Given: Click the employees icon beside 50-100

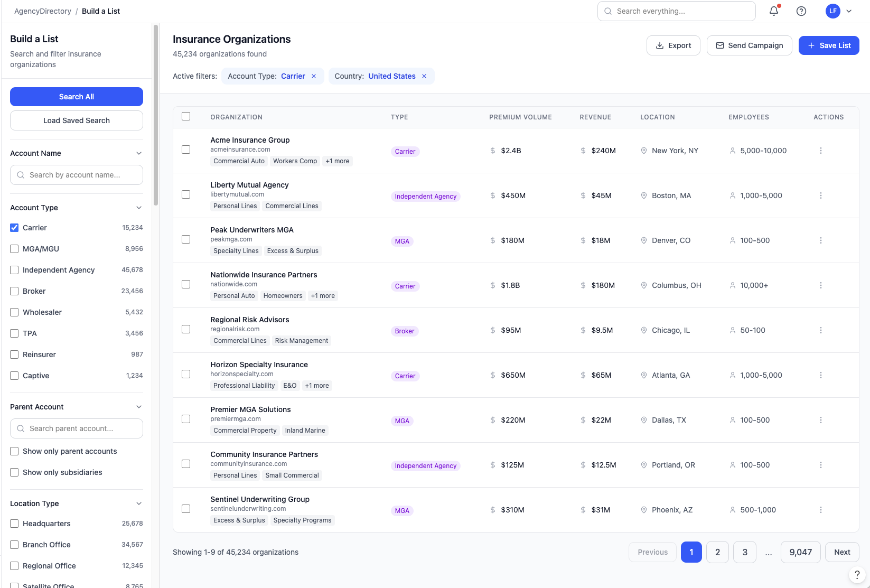Looking at the screenshot, I should pos(733,330).
